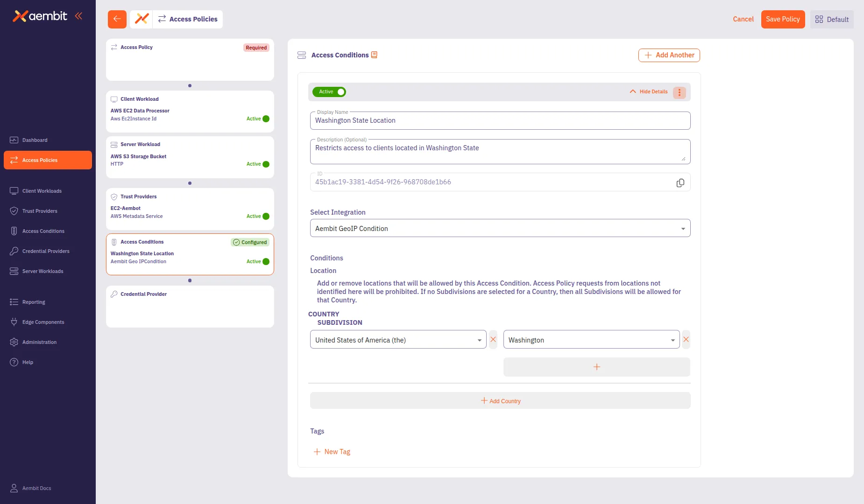Toggle the Active switch off
864x504 pixels.
(329, 92)
